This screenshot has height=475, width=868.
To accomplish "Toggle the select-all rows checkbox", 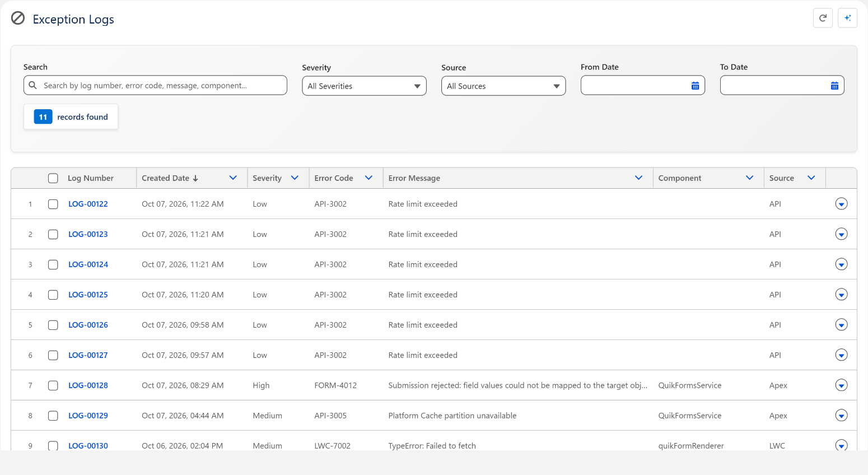I will tap(53, 178).
